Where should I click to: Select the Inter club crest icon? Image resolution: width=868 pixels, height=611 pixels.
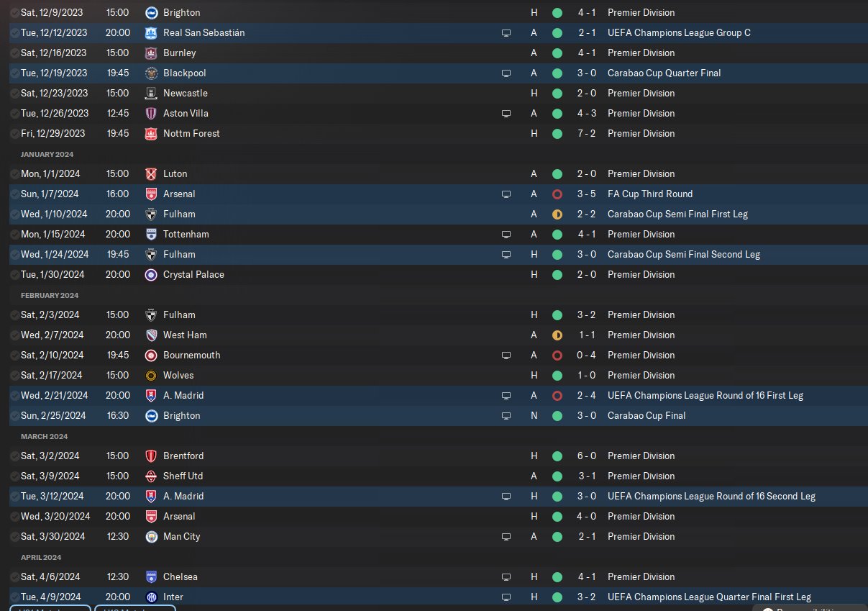click(x=151, y=597)
